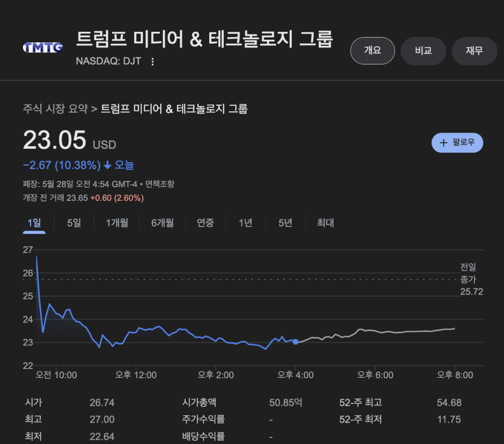The width and height of the screenshot is (504, 444).
Task: Click the 시가총액 50.85억 value
Action: point(285,403)
